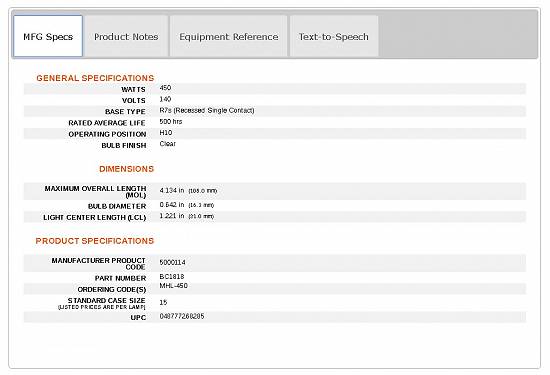Open the Text-to-Speech tab

point(334,36)
